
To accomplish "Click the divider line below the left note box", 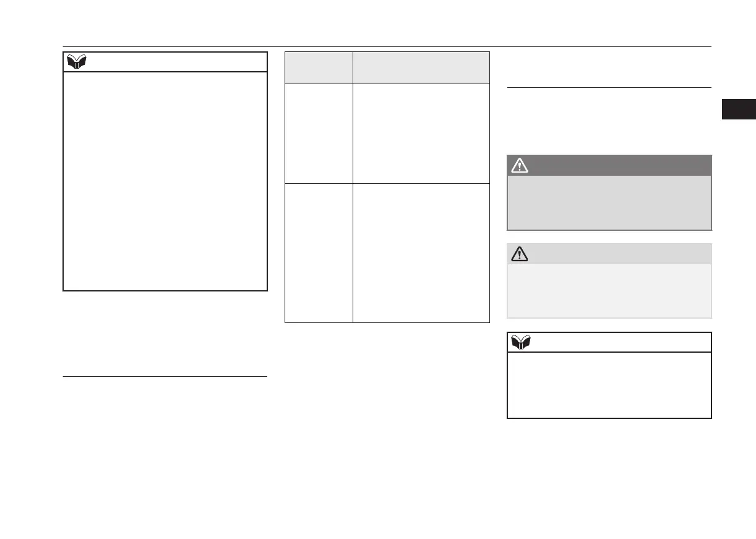I will [x=165, y=376].
